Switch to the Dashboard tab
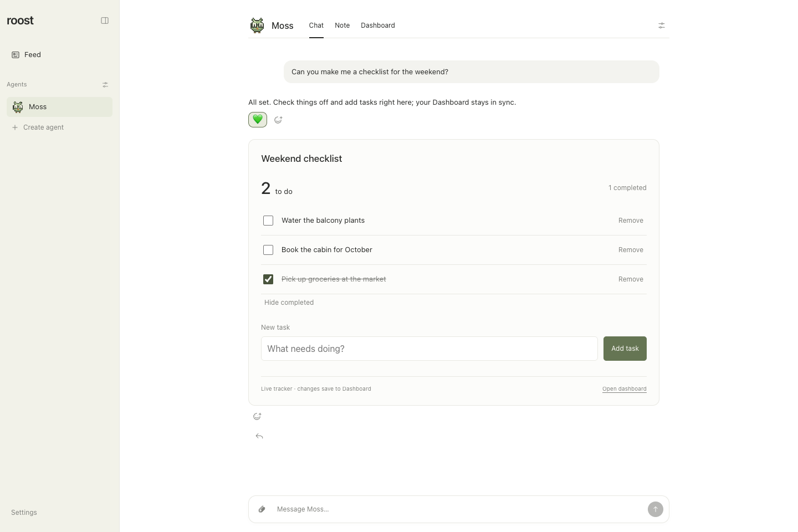798x532 pixels. pos(378,25)
